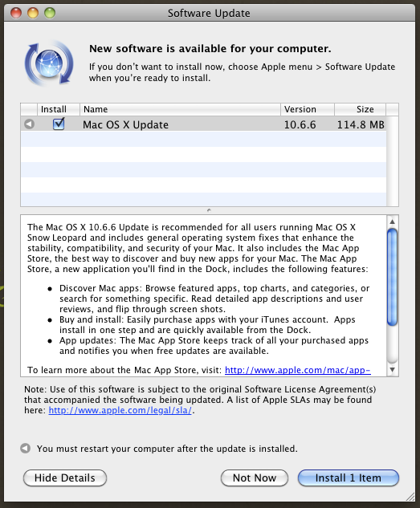Image resolution: width=420 pixels, height=508 pixels.
Task: Sort the list by Size column
Action: coord(360,109)
